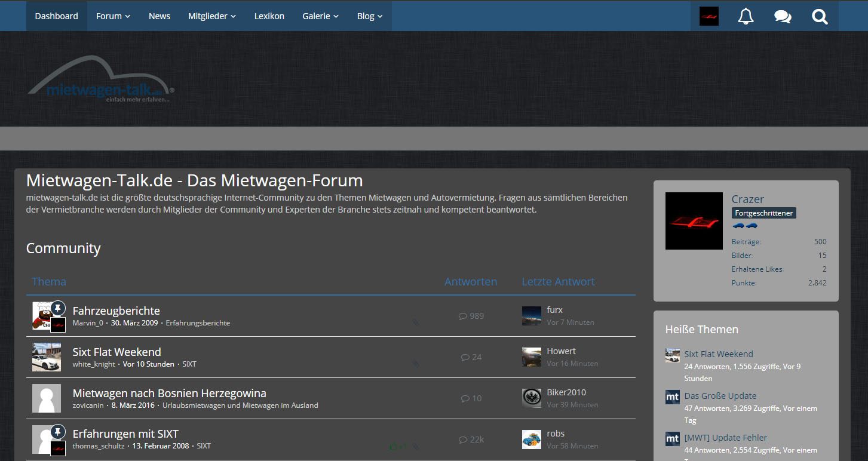868x461 pixels.
Task: Open author Marvin_0's profile link
Action: coord(88,323)
